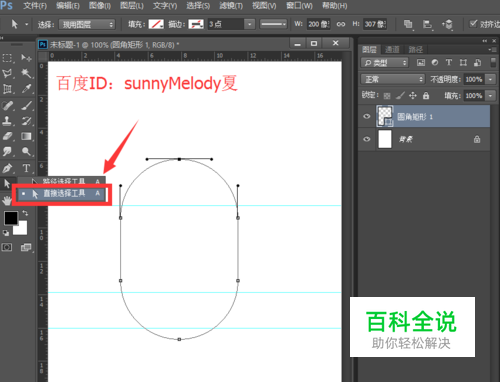
Task: Click the Path Selection tool in the toolbox
Action: [7, 183]
